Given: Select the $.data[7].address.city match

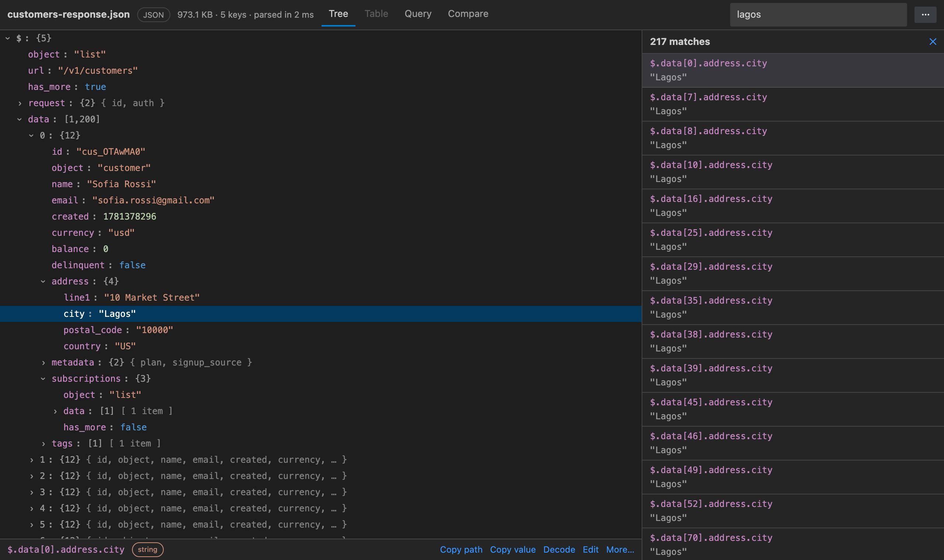Looking at the screenshot, I should click(x=793, y=104).
